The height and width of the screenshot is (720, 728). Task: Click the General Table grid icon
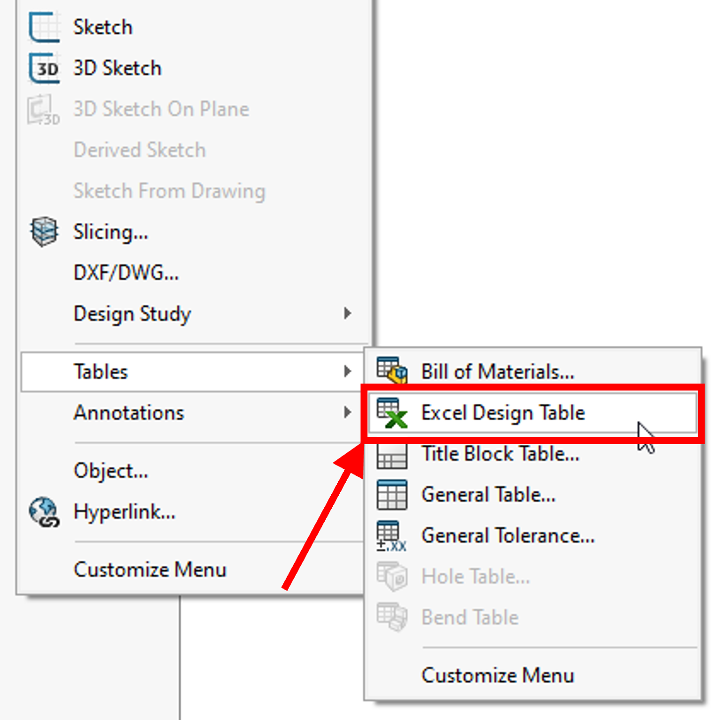coord(392,495)
